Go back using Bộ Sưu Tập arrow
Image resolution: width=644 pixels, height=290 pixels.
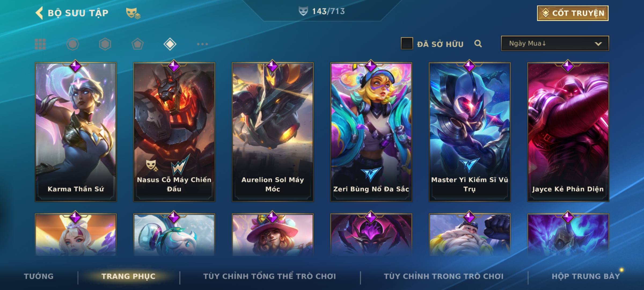click(x=39, y=13)
